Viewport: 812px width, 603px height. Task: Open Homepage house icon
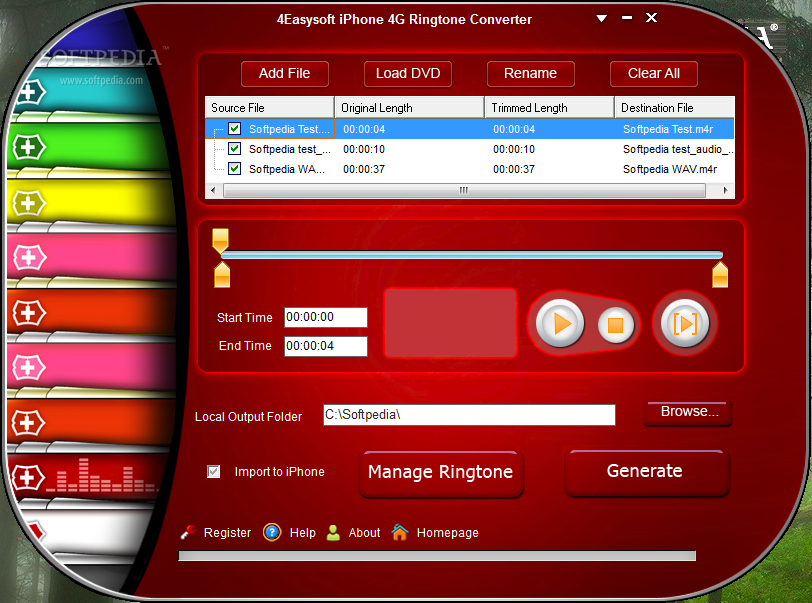point(400,532)
